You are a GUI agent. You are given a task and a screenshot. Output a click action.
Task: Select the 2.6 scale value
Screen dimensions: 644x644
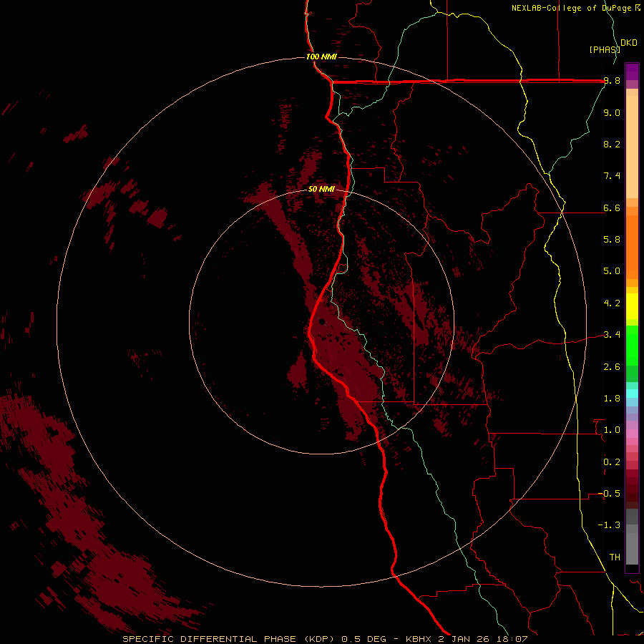tap(612, 367)
